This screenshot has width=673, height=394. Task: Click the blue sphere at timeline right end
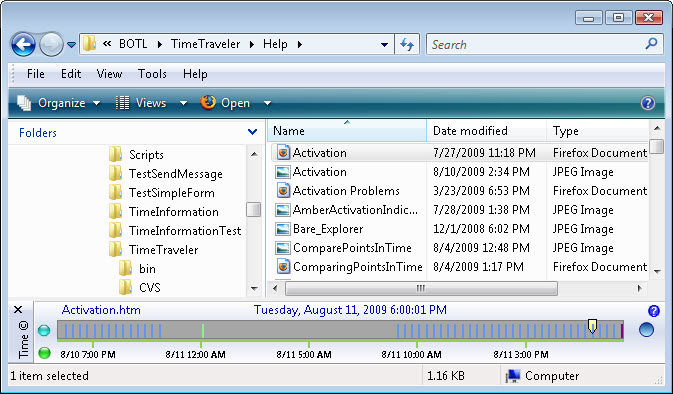646,330
